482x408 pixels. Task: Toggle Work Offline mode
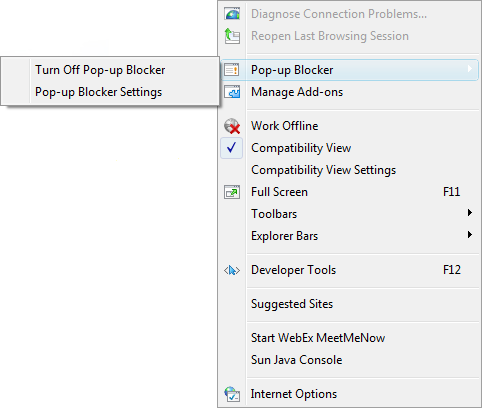(x=349, y=126)
